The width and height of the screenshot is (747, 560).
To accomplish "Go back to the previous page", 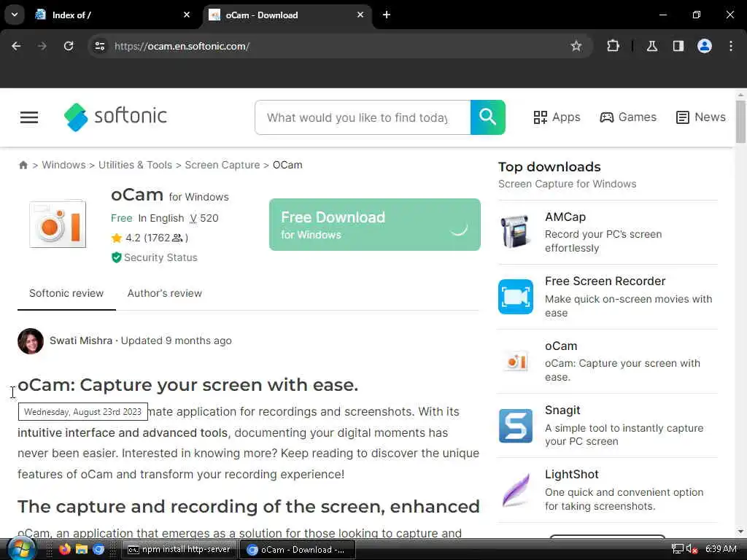I will pos(16,46).
